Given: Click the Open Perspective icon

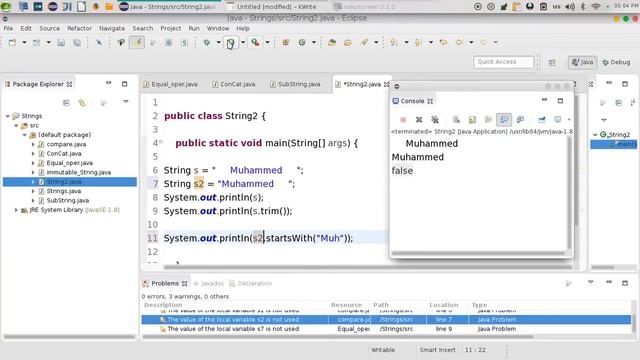Looking at the screenshot, I should (x=552, y=62).
